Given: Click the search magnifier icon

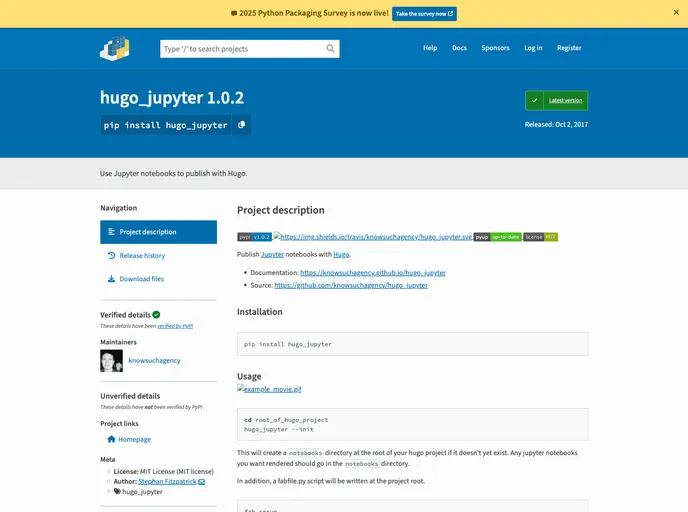Looking at the screenshot, I should 330,49.
